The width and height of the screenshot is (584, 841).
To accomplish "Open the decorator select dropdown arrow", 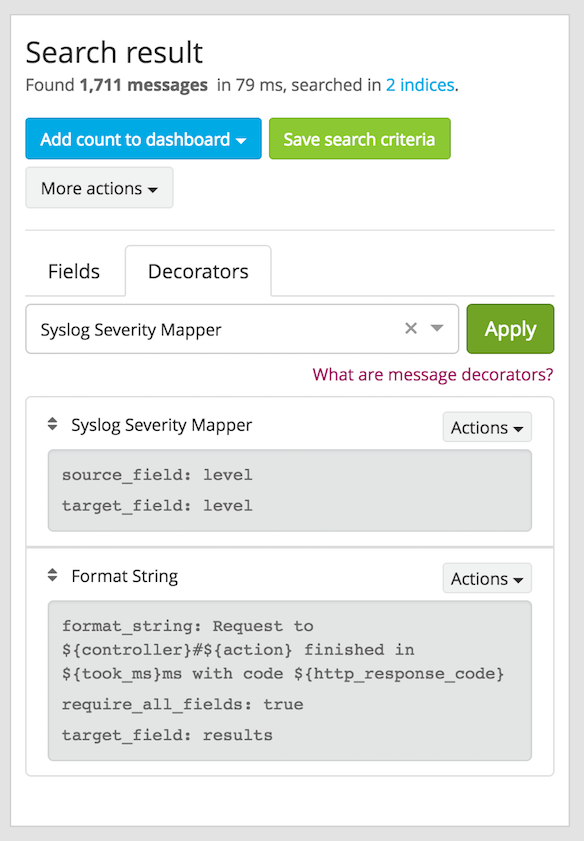I will [x=437, y=328].
